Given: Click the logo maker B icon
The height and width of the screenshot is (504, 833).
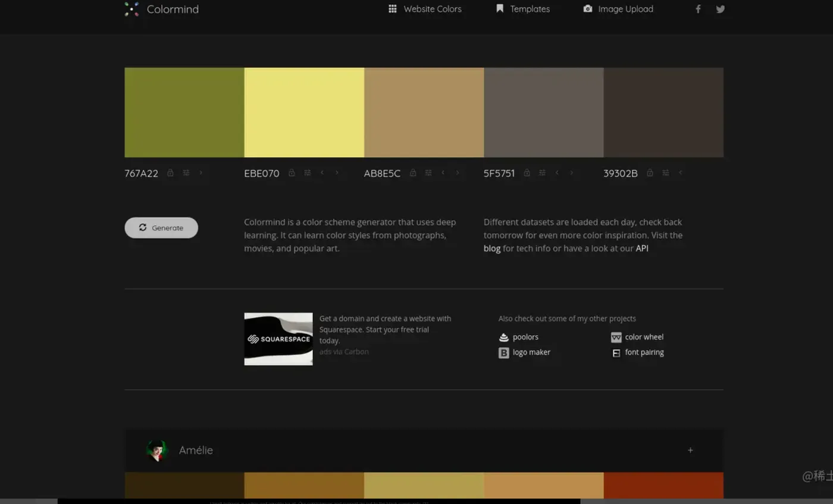Looking at the screenshot, I should click(x=504, y=353).
